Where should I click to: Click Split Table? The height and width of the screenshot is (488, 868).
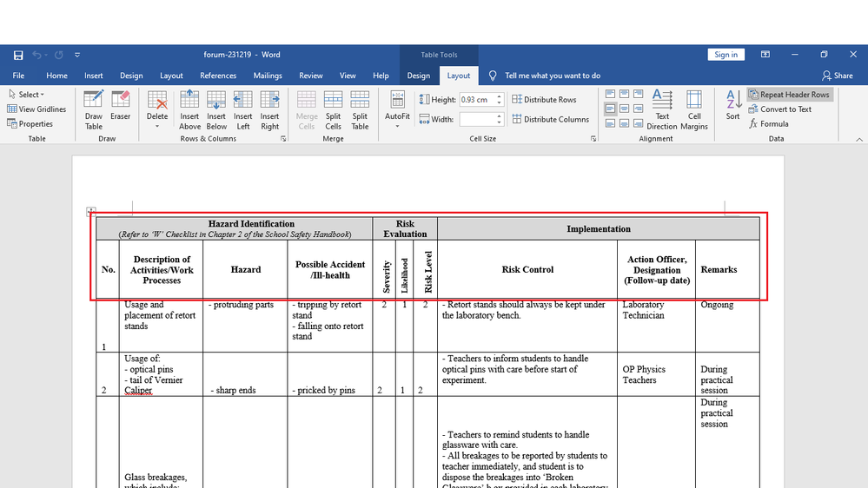click(360, 110)
